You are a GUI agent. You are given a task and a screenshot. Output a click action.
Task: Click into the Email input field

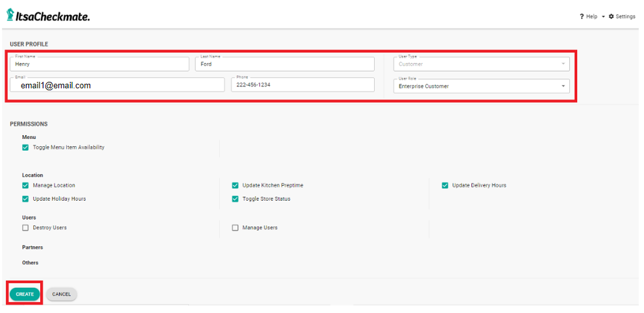[x=117, y=85]
